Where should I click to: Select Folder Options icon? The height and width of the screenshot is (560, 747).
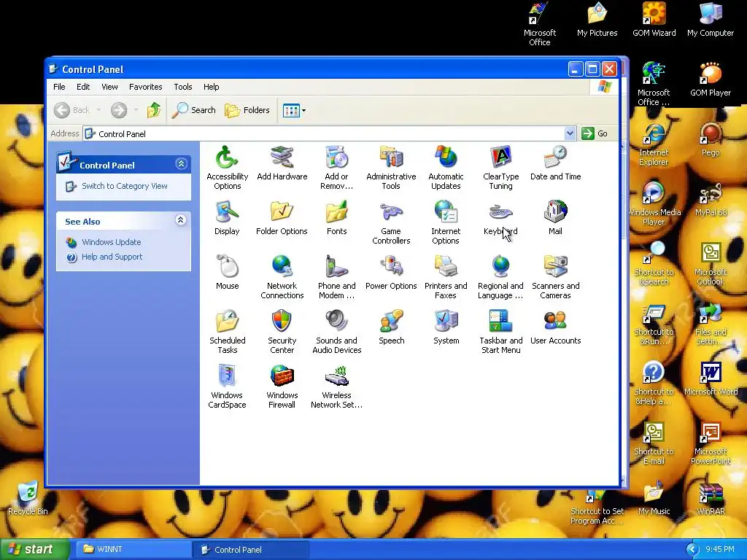tap(282, 218)
